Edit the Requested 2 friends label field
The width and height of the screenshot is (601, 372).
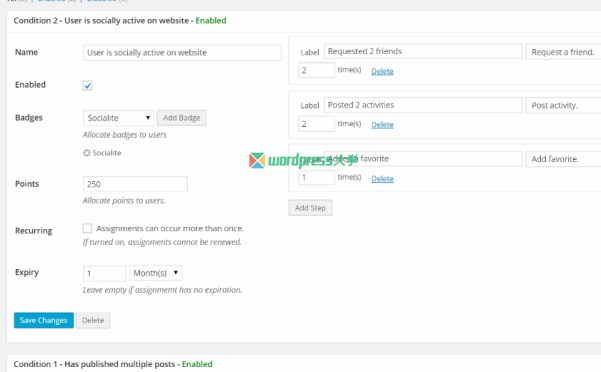(x=423, y=51)
